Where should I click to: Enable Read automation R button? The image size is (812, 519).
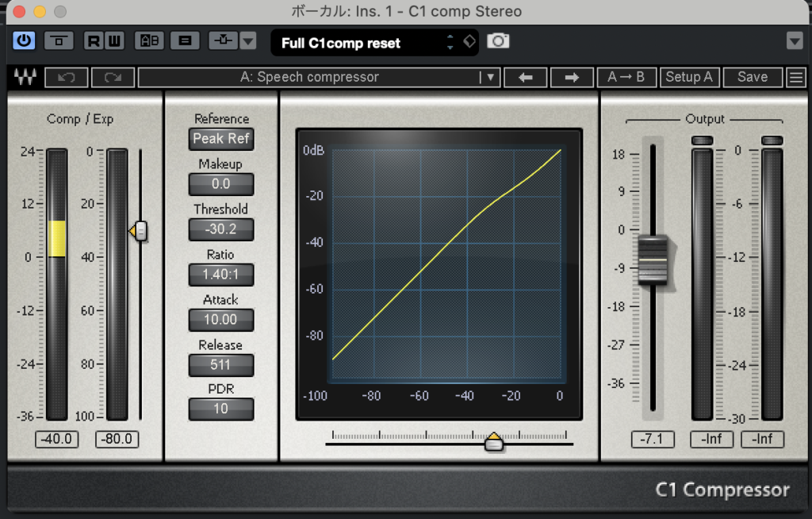(94, 40)
